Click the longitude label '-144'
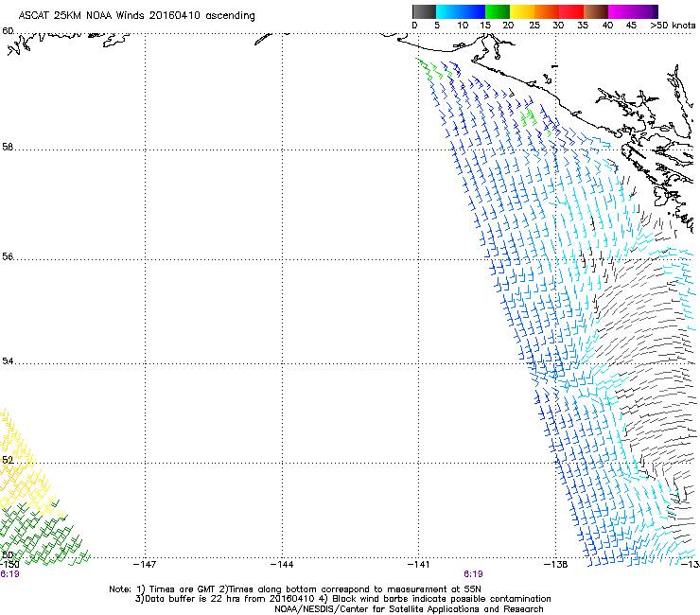The width and height of the screenshot is (700, 615). 282,565
